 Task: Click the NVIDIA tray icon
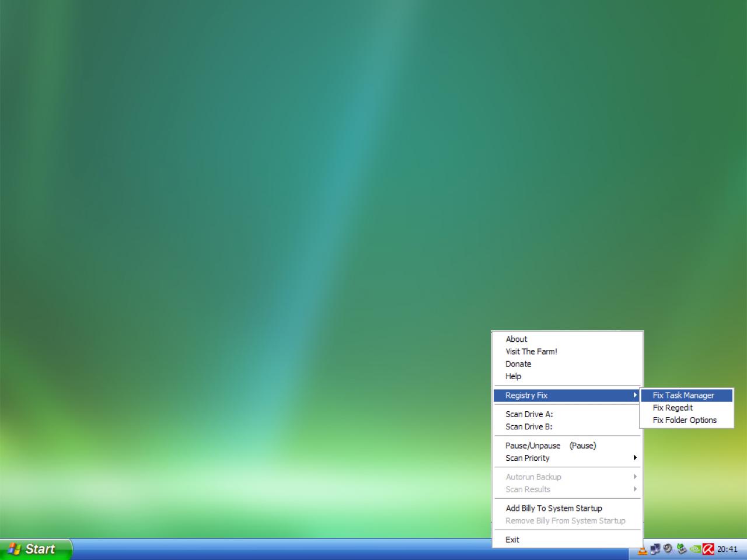(x=694, y=549)
